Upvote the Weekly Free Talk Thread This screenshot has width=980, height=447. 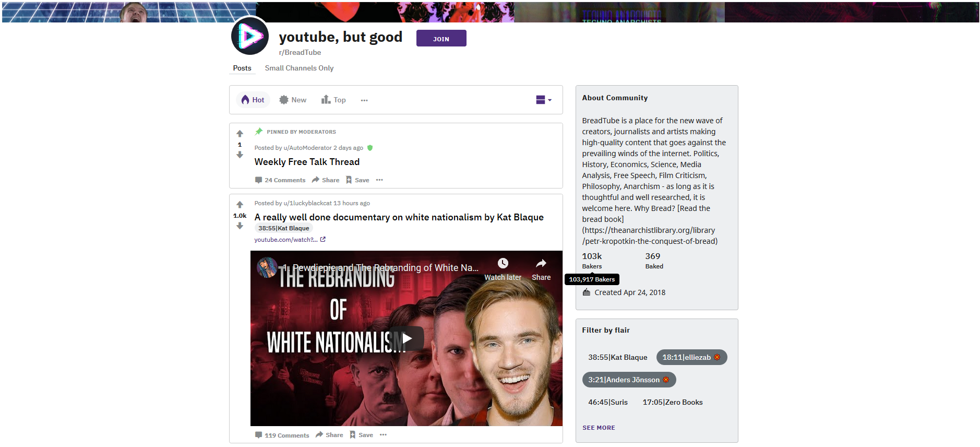[240, 134]
